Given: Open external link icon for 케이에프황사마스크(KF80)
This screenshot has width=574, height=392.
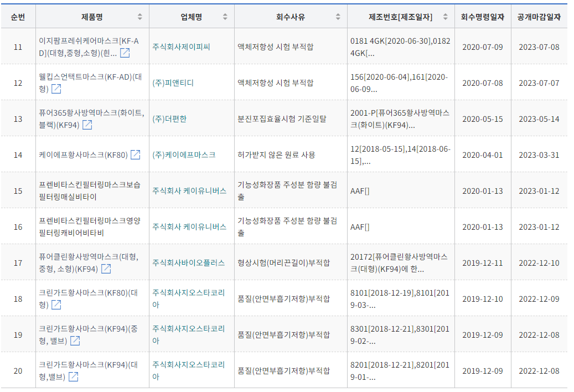Looking at the screenshot, I should [136, 155].
